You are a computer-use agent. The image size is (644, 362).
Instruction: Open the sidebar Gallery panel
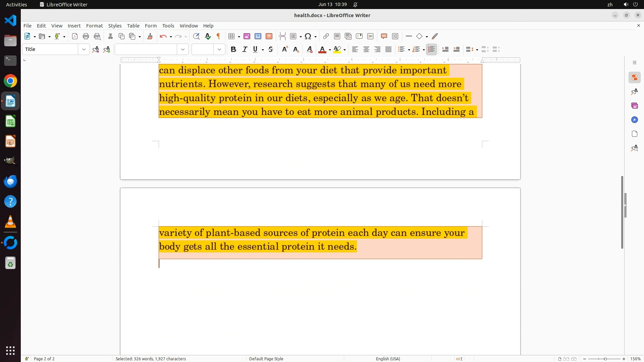click(x=634, y=106)
